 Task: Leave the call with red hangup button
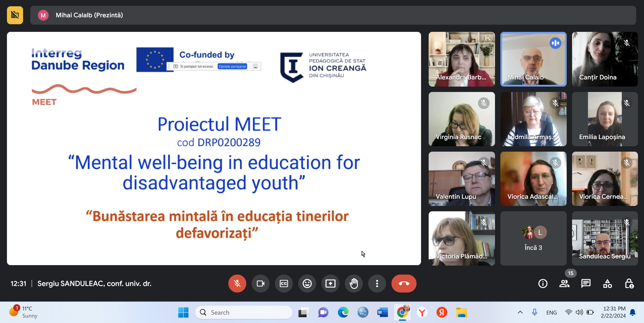coord(404,284)
